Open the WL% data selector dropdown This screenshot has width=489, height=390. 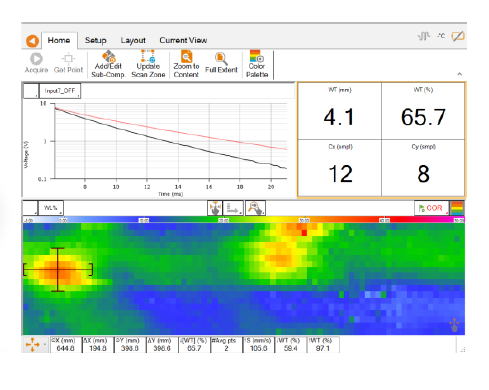(x=51, y=208)
